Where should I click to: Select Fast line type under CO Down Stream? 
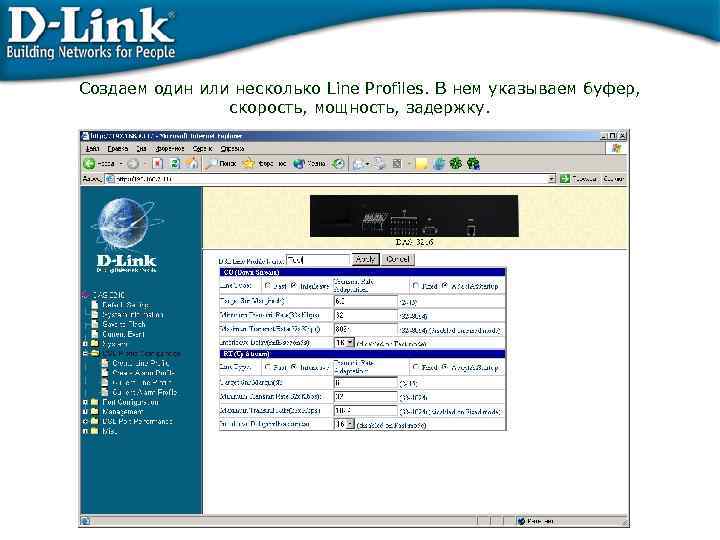(x=268, y=286)
